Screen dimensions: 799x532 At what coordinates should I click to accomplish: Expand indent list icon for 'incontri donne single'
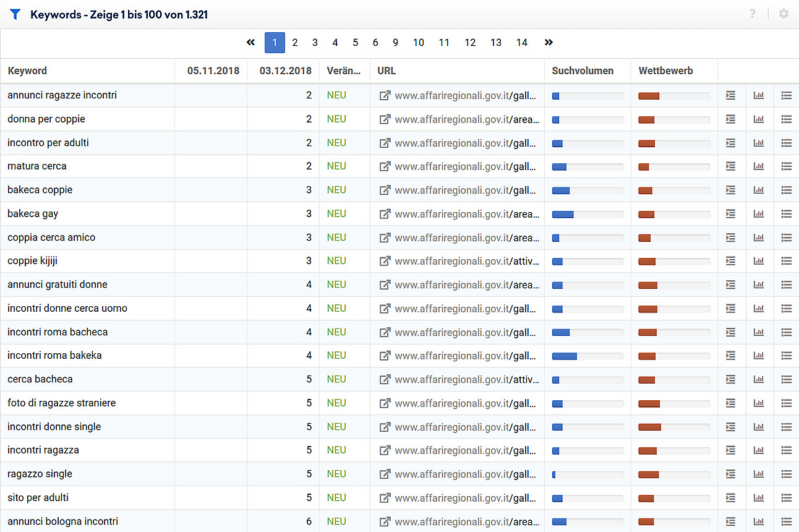click(730, 427)
